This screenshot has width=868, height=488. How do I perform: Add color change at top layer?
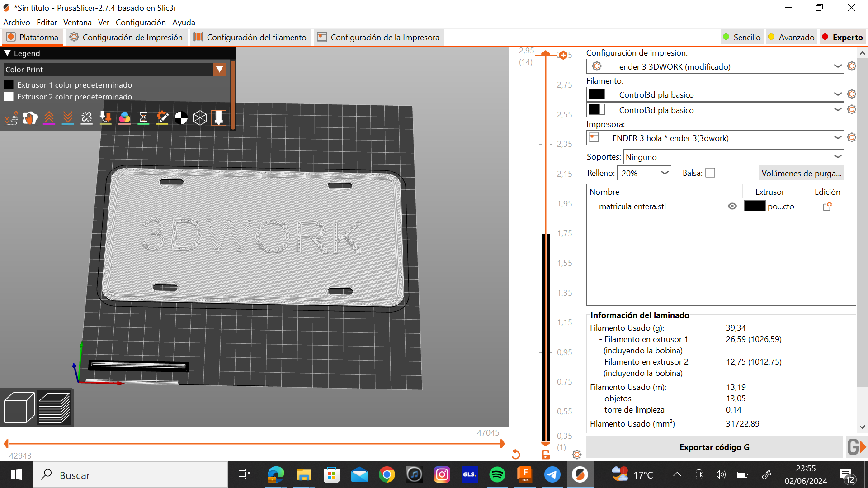563,55
